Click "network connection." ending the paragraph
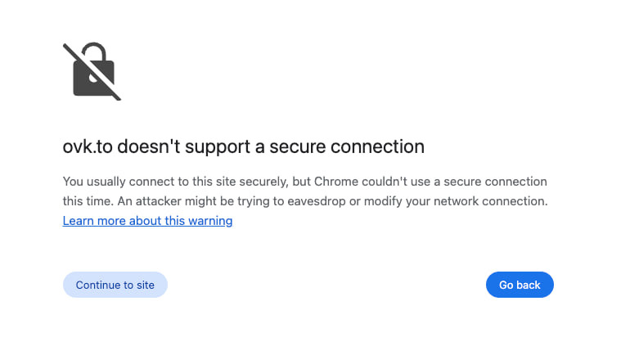Image resolution: width=621 pixels, height=364 pixels. tap(491, 201)
